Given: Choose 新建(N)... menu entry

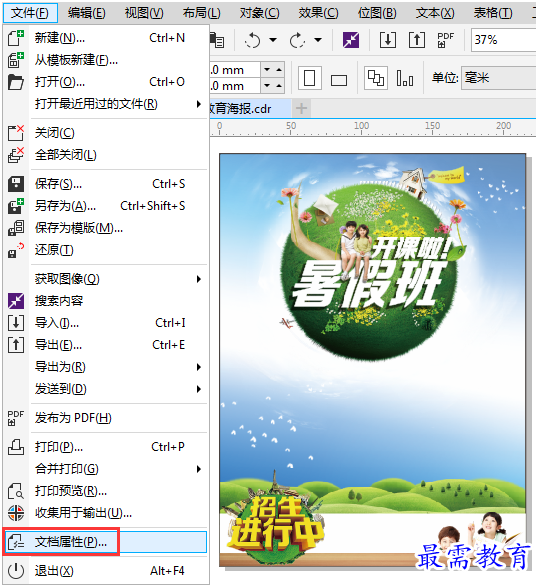Looking at the screenshot, I should [x=105, y=38].
